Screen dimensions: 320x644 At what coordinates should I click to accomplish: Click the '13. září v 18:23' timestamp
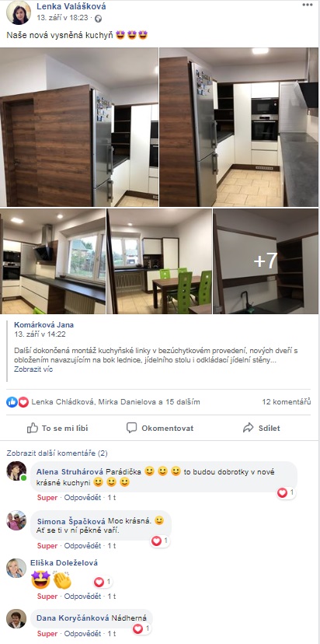click(x=62, y=18)
